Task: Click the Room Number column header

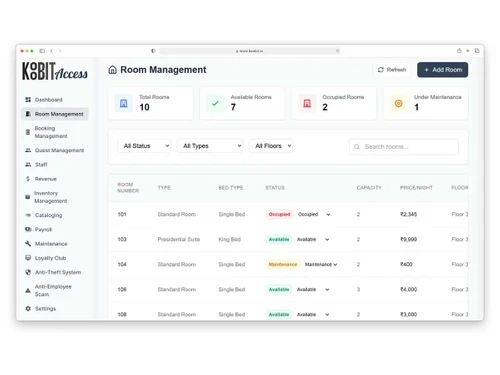Action: pyautogui.click(x=128, y=188)
